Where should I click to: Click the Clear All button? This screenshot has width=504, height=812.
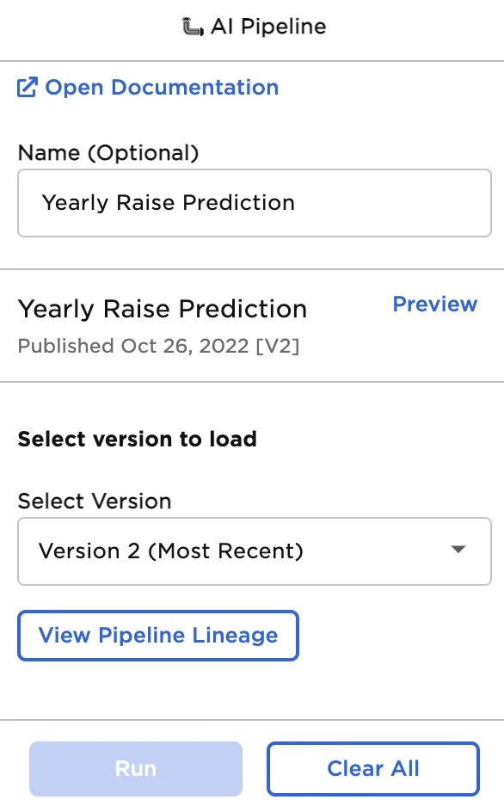tap(372, 768)
